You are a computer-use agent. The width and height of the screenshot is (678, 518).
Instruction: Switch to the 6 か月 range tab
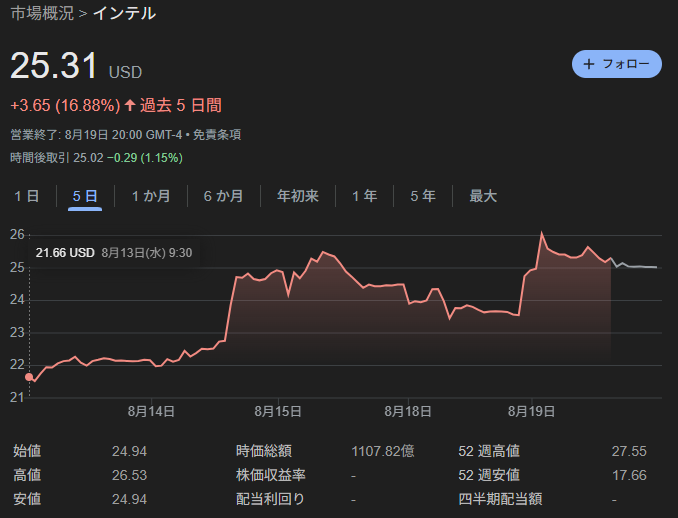[223, 196]
